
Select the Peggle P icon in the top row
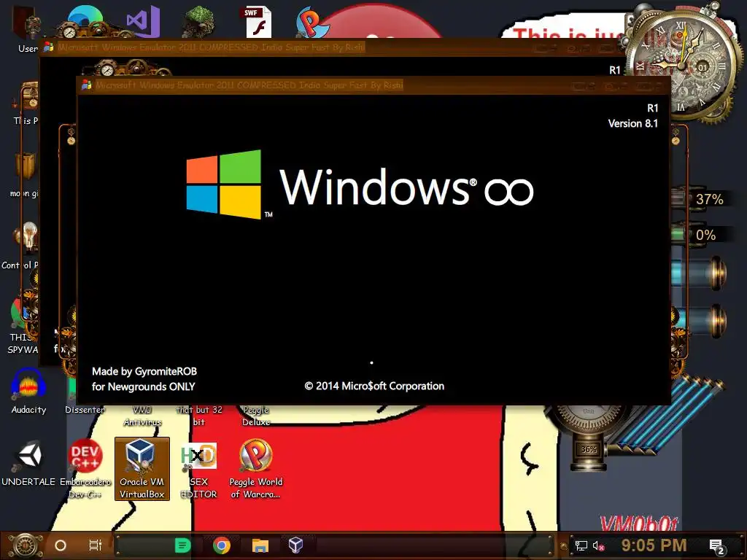pos(311,22)
